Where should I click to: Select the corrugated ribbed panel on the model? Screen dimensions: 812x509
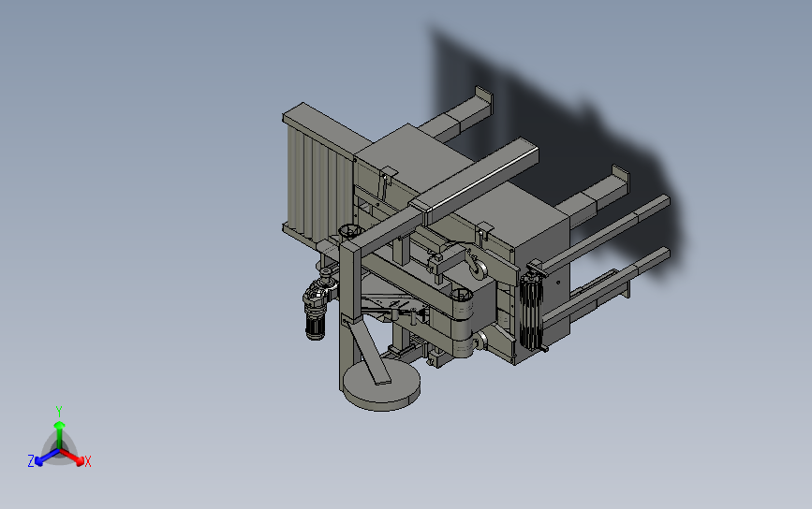320,183
